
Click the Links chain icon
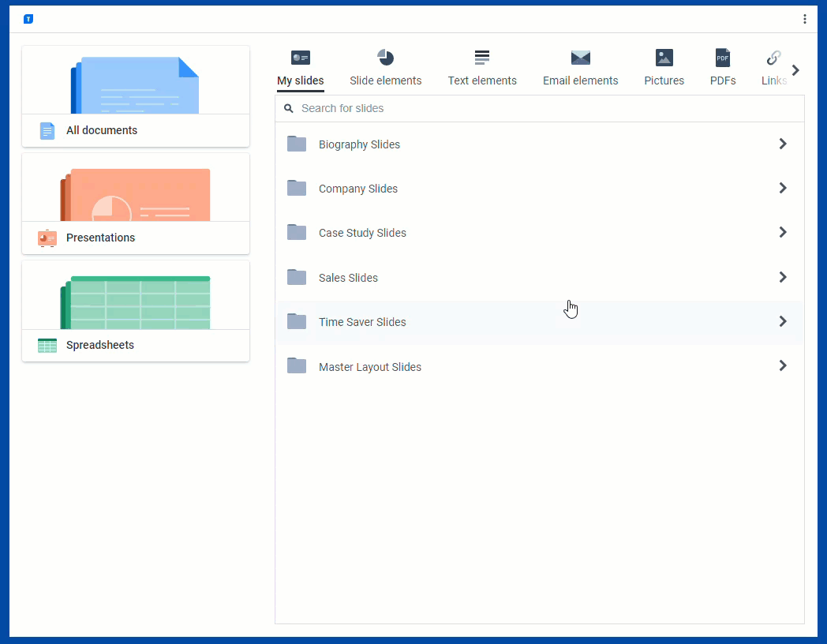coord(773,58)
